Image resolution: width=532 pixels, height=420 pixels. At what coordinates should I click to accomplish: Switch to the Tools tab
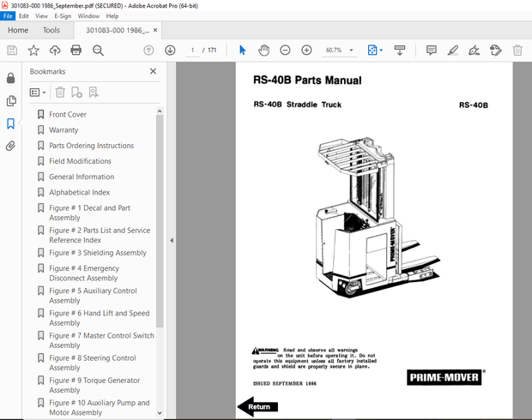coord(51,30)
